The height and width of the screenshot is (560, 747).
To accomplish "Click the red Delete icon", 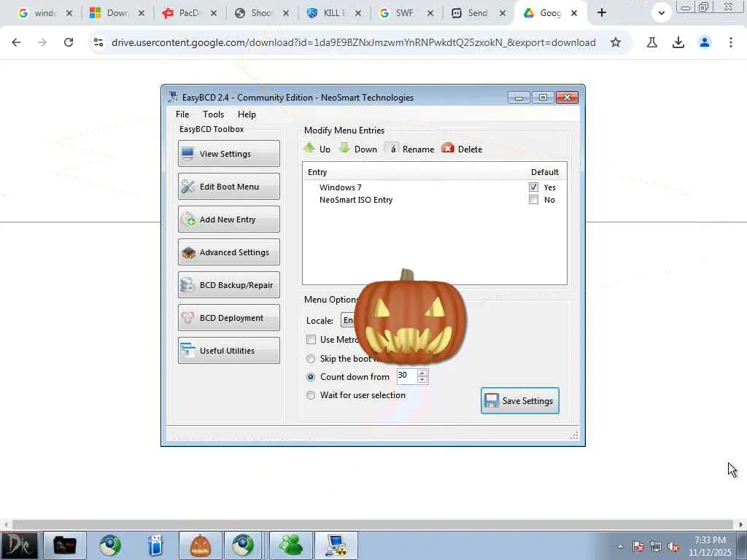I will [448, 148].
